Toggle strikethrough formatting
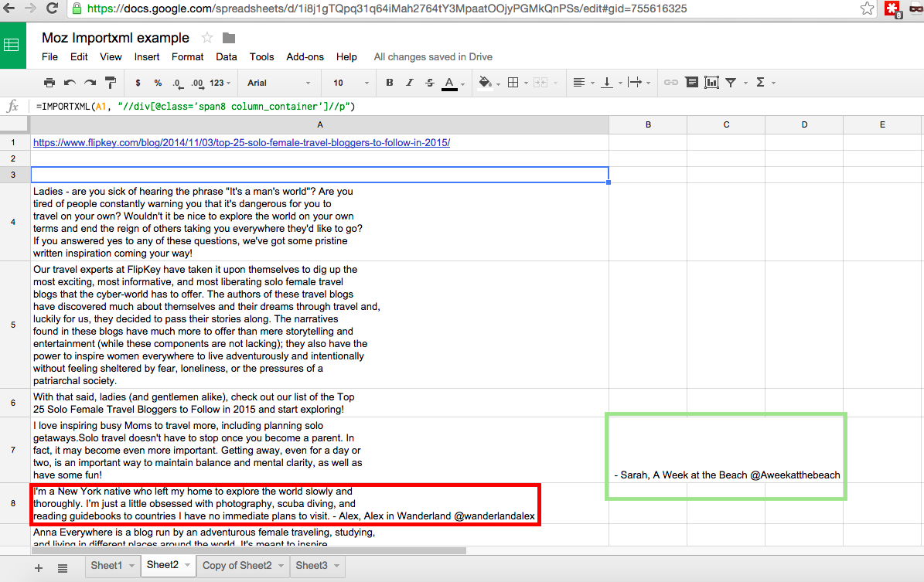Screen dimensions: 924x582 tap(430, 83)
